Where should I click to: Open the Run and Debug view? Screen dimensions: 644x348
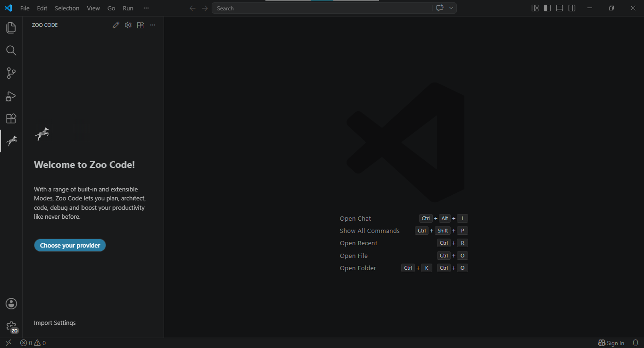point(11,96)
